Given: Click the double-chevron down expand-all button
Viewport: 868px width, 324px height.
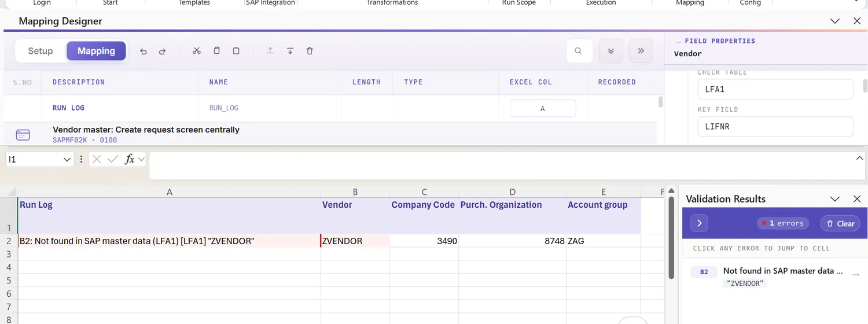Looking at the screenshot, I should click(x=610, y=51).
